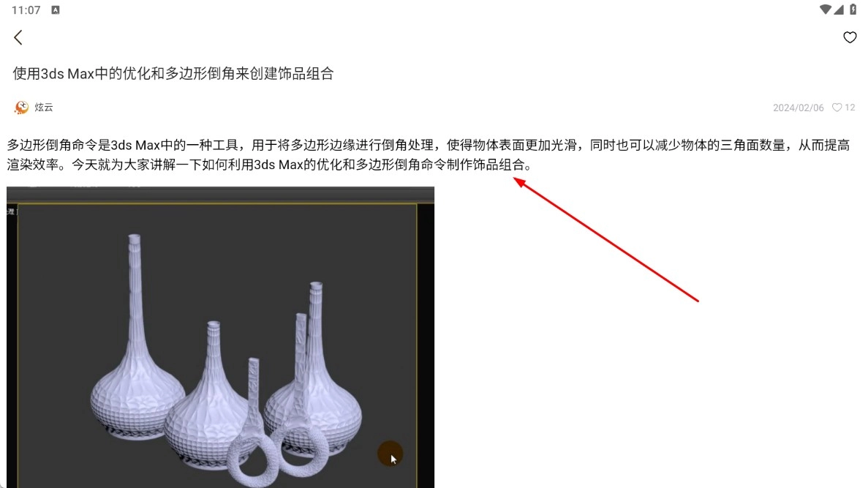Screen dimensions: 868x488
Task: Click the red arrow's pointed tip
Action: point(516,179)
